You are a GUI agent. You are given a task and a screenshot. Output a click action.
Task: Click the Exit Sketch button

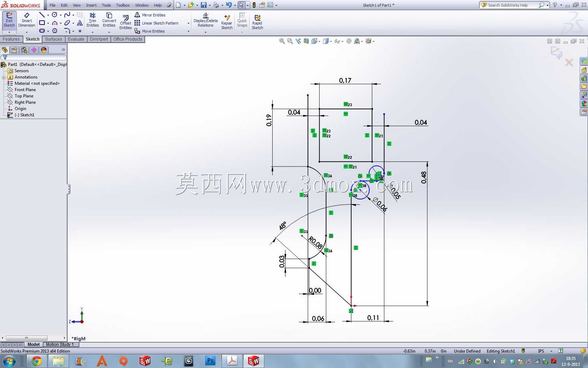click(9, 20)
